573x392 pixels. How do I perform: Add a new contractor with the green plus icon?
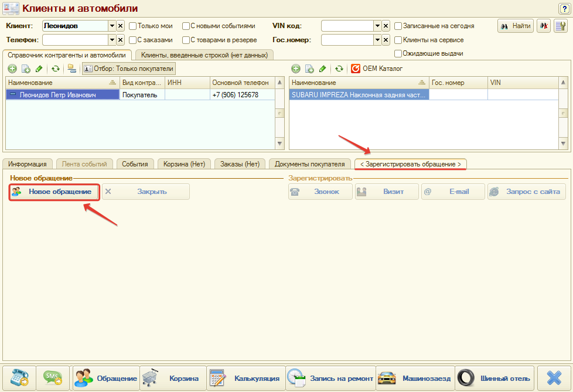[12, 69]
